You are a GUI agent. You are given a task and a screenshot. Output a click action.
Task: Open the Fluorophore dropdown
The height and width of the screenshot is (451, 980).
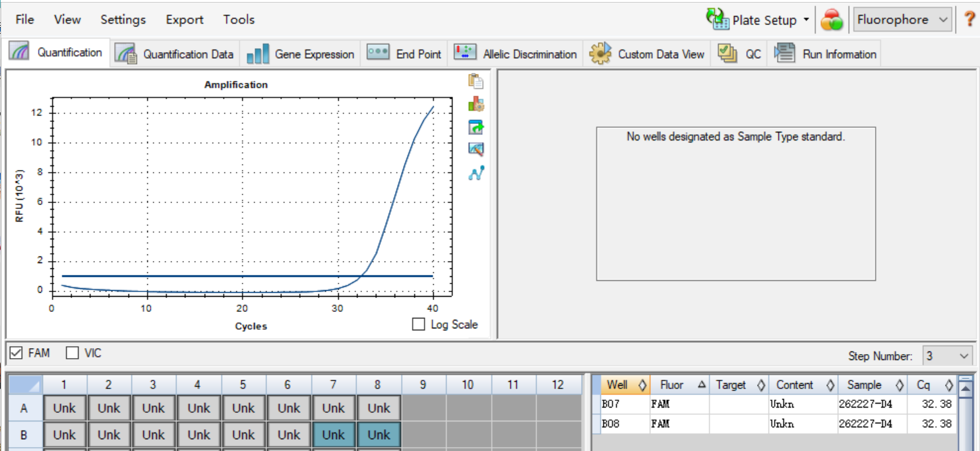click(902, 20)
